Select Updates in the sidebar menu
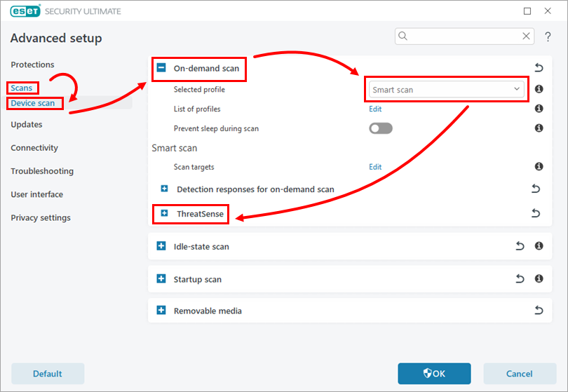Image resolution: width=568 pixels, height=392 pixels. coord(27,125)
